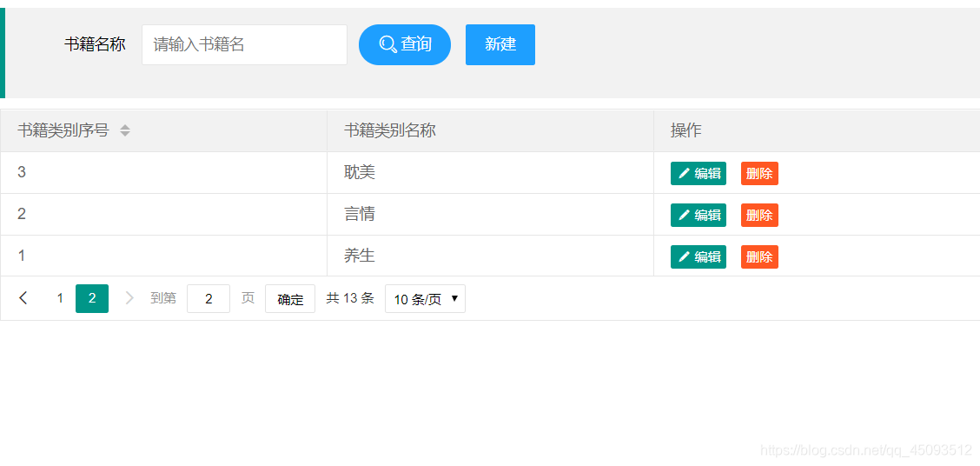This screenshot has height=466, width=980.
Task: Select the 序号 cell in 言情 row
Action: (163, 215)
